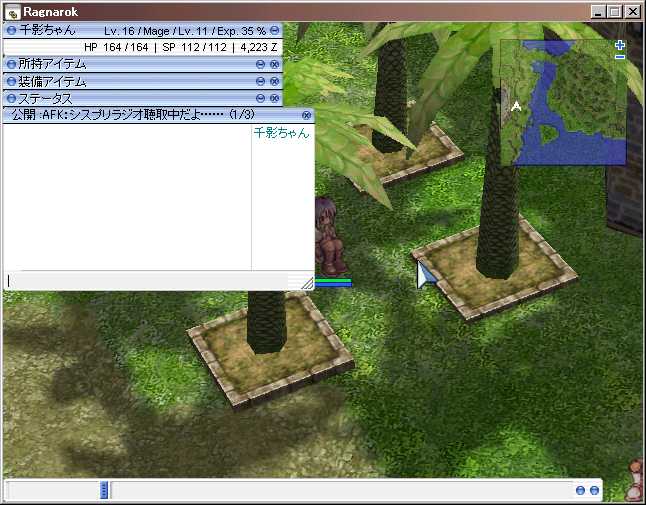Click the blue orb left of 千影ちゃん title
646x505 pixels.
(x=11, y=30)
